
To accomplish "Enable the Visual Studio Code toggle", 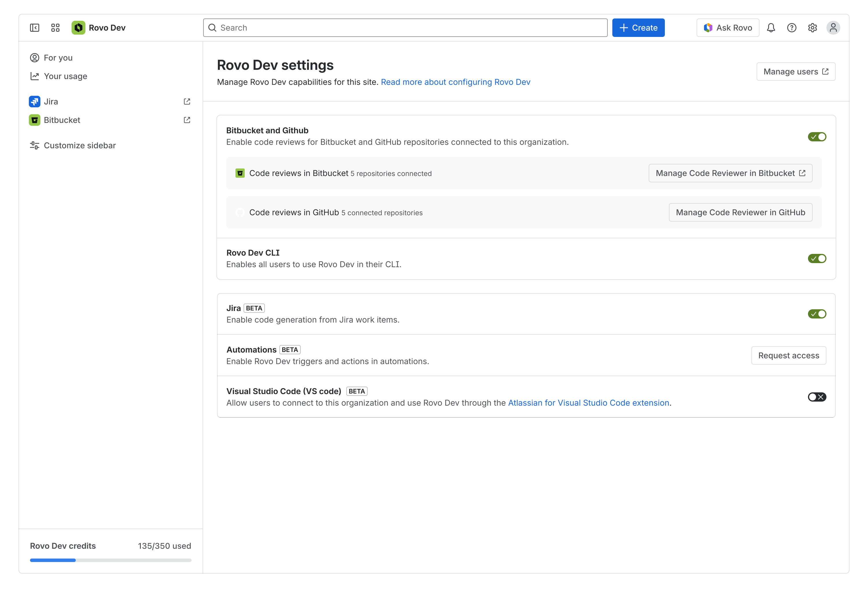I will (x=817, y=397).
